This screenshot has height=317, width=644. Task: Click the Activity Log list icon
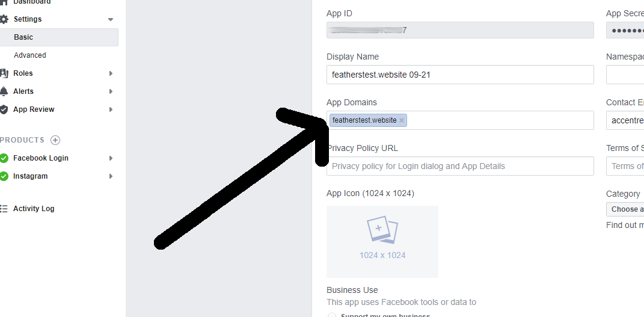coord(4,209)
